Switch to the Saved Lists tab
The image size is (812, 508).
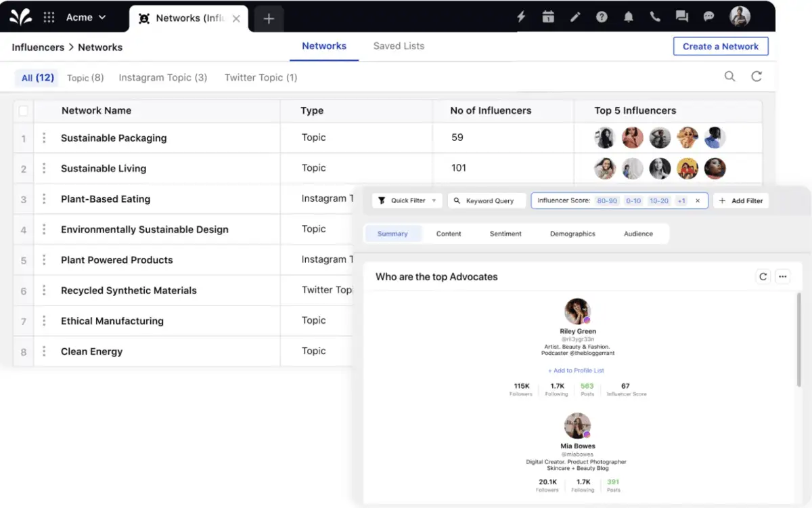(x=399, y=46)
